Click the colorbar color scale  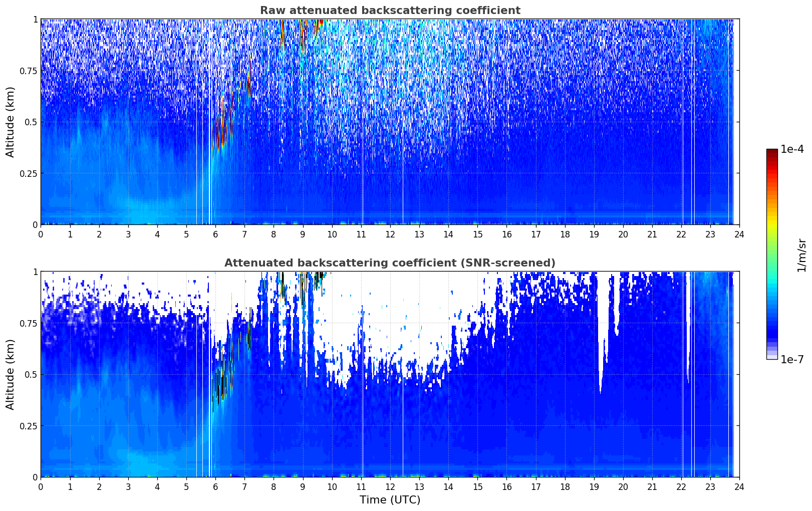(x=772, y=254)
